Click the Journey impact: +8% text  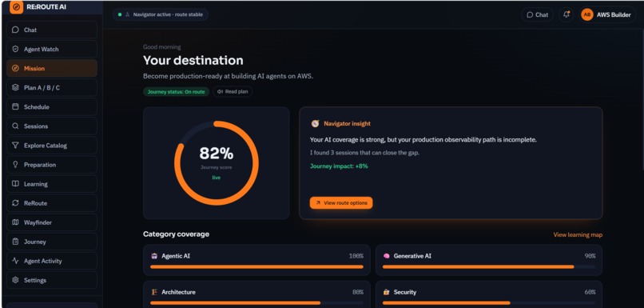click(x=339, y=166)
